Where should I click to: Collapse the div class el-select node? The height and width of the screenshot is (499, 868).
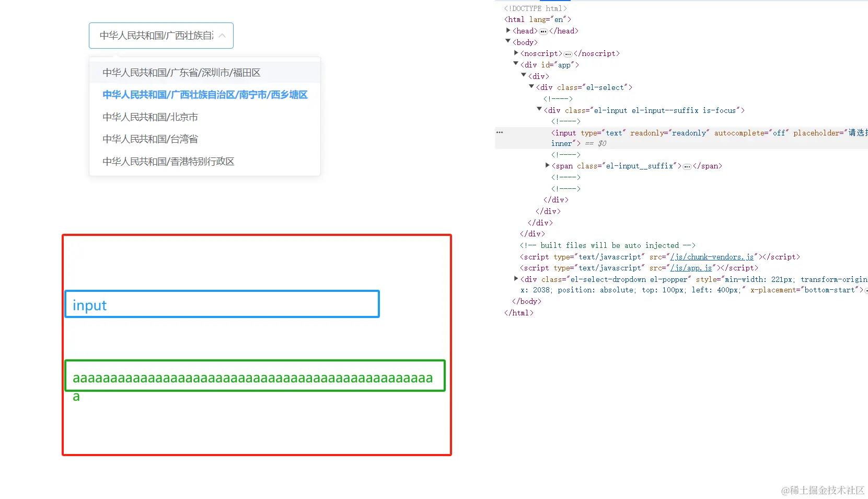coord(531,86)
